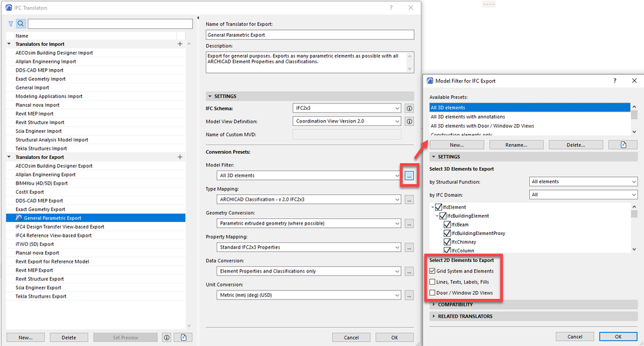The height and width of the screenshot is (346, 644).
Task: Open the IFC Schema dropdown
Action: click(347, 108)
